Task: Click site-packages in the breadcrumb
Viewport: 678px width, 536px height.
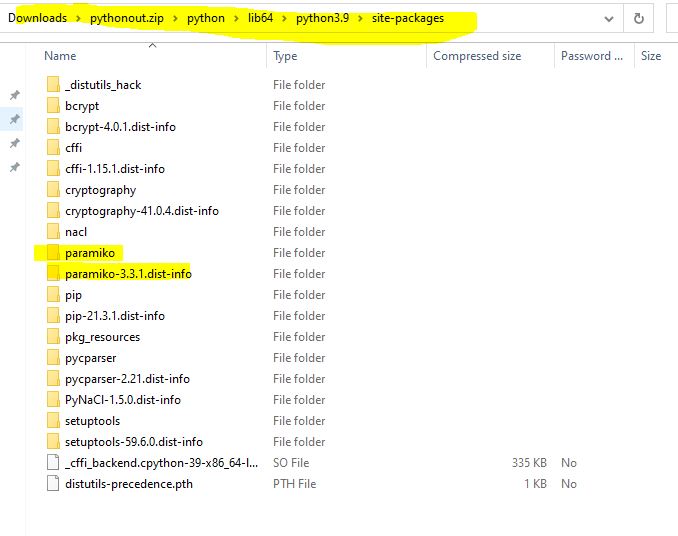Action: coord(408,18)
